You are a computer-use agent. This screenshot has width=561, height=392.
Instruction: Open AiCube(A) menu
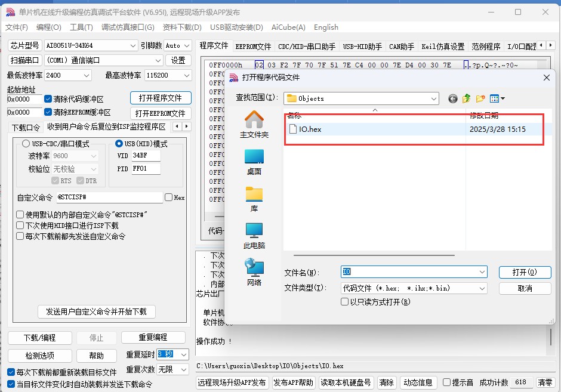point(288,27)
